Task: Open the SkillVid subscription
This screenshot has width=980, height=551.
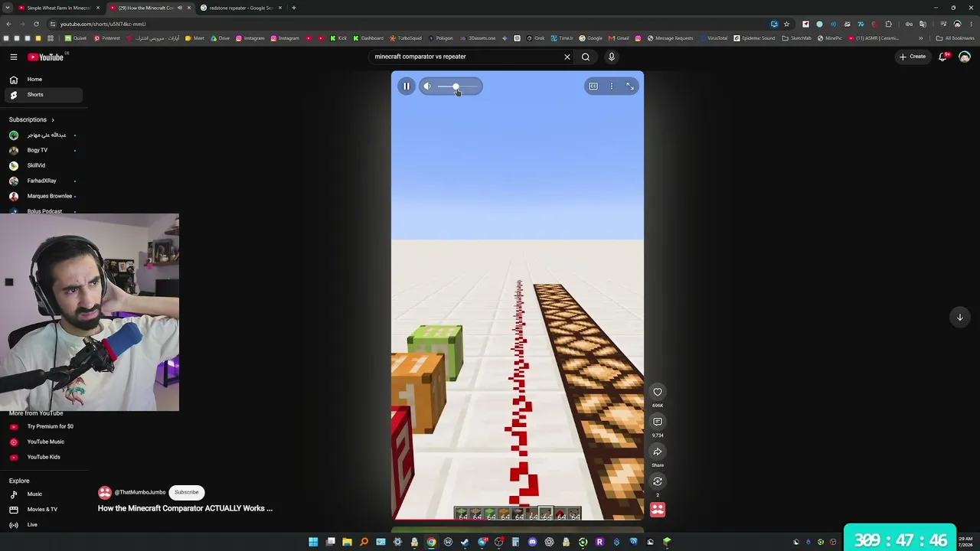Action: coord(42,165)
